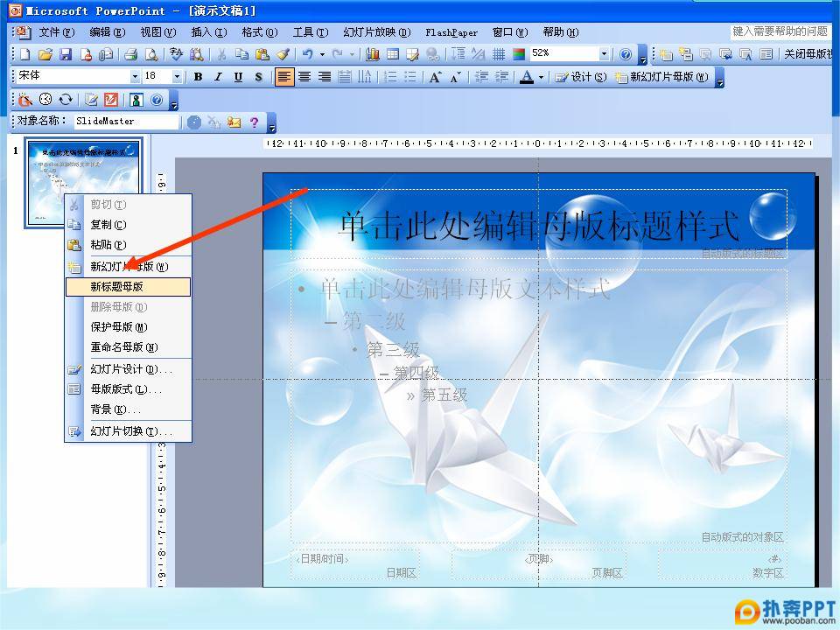Open the 幻灯片放映(D) menu
Screen dimensions: 840x630
point(376,32)
